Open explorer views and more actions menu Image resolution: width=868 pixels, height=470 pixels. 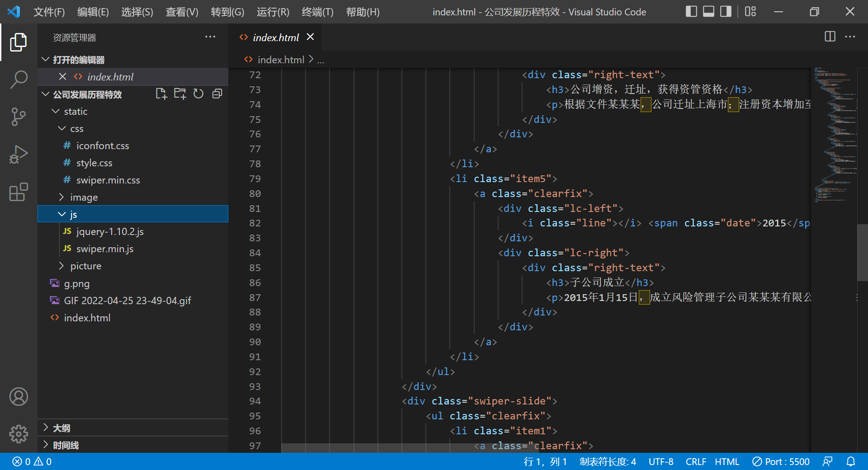[x=210, y=37]
